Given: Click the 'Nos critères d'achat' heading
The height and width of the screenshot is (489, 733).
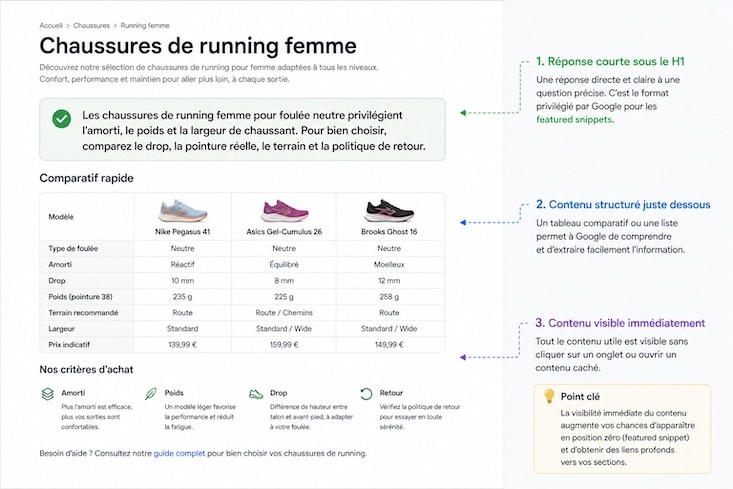Looking at the screenshot, I should [86, 369].
